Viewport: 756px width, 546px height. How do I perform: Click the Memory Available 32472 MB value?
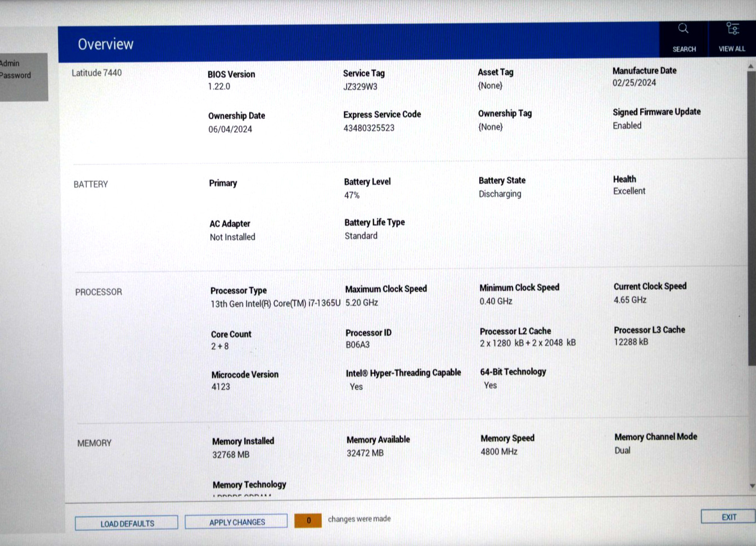(365, 453)
